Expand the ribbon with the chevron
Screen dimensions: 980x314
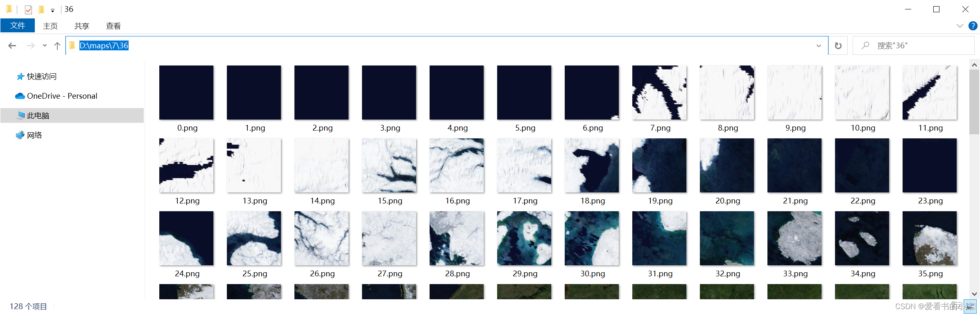(x=960, y=26)
